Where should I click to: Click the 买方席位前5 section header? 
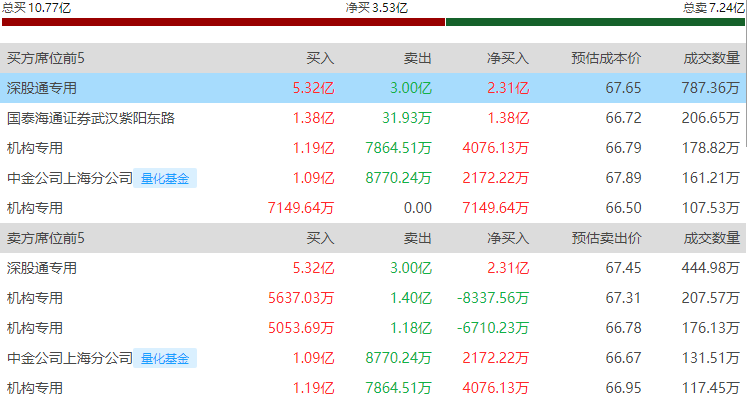coord(46,58)
